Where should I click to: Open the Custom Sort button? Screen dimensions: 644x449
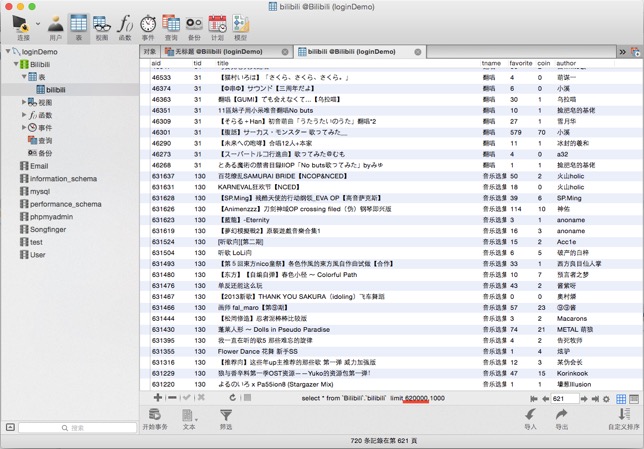pyautogui.click(x=623, y=419)
